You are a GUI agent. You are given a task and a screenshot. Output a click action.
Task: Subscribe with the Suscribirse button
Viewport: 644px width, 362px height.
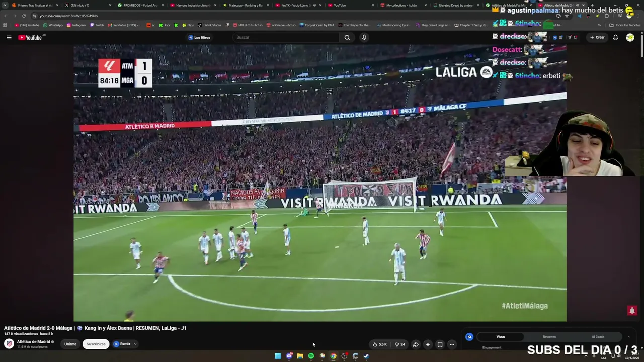pyautogui.click(x=96, y=344)
